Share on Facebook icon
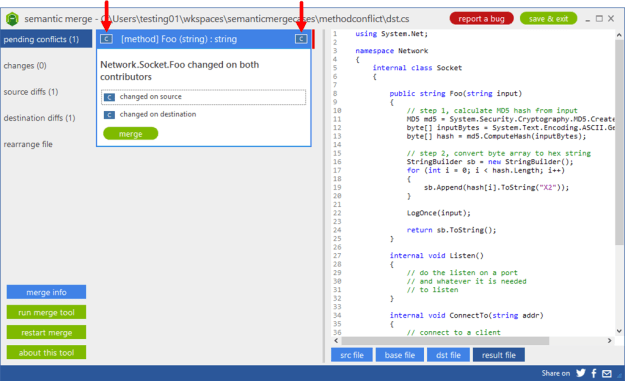625x381 pixels. click(x=594, y=373)
